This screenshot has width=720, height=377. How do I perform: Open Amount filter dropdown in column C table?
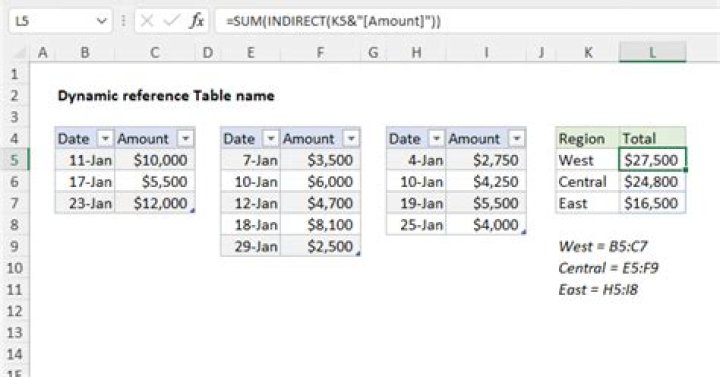pos(186,138)
